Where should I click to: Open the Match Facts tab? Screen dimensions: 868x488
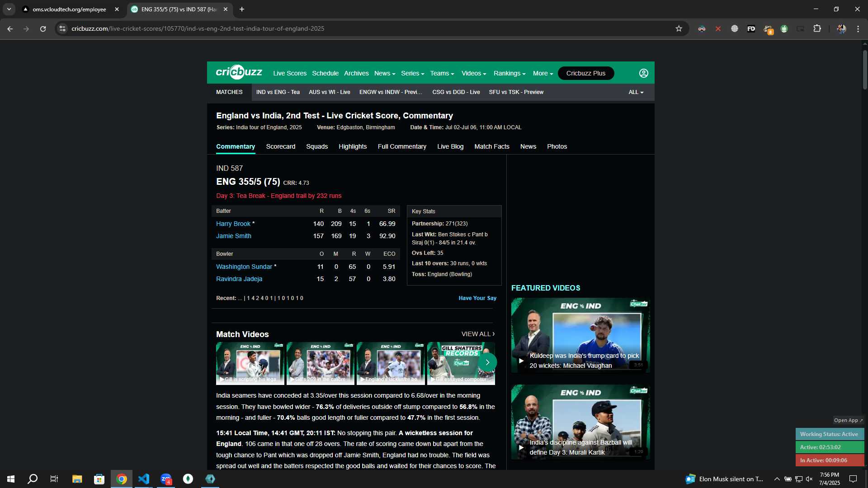click(x=492, y=146)
